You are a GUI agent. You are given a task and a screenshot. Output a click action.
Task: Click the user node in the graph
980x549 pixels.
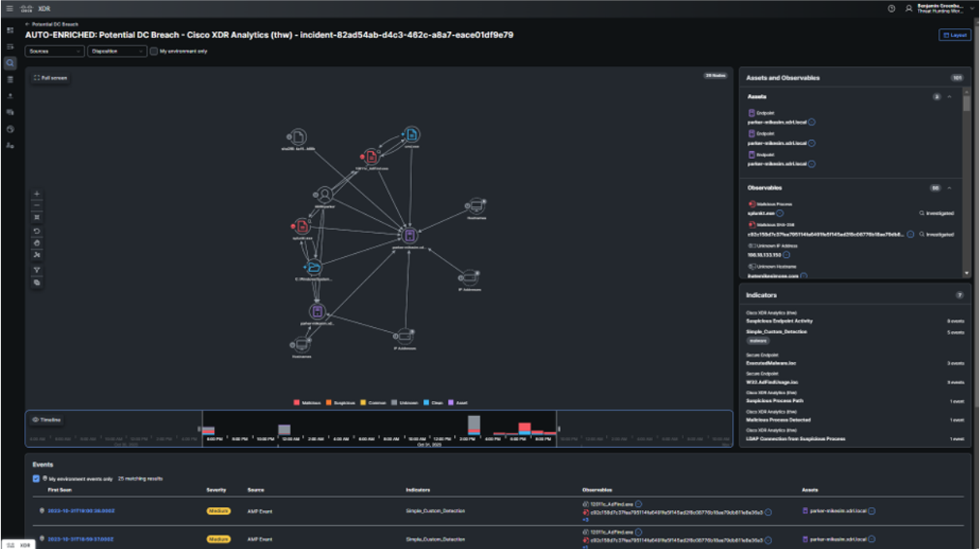point(325,195)
